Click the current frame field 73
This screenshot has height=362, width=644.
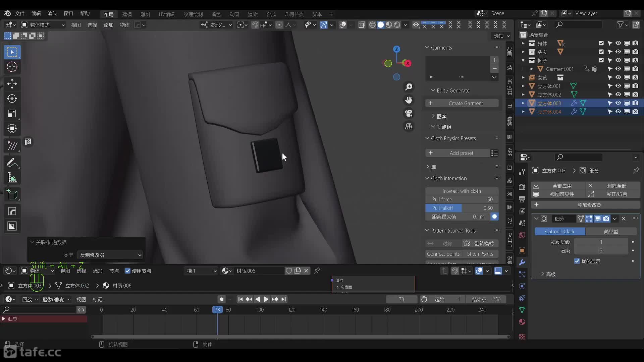point(401,299)
